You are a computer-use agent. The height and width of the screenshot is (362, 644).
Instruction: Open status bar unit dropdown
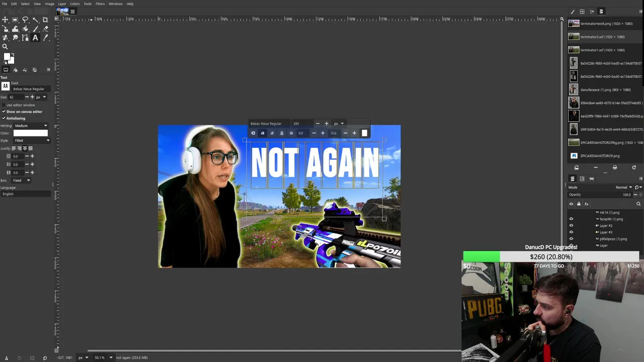pyautogui.click(x=83, y=357)
